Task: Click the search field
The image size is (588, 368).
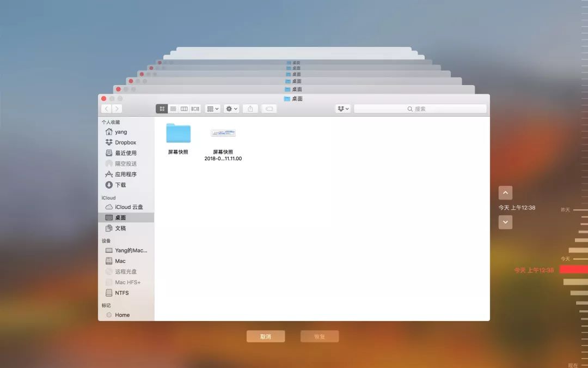Action: pos(420,109)
